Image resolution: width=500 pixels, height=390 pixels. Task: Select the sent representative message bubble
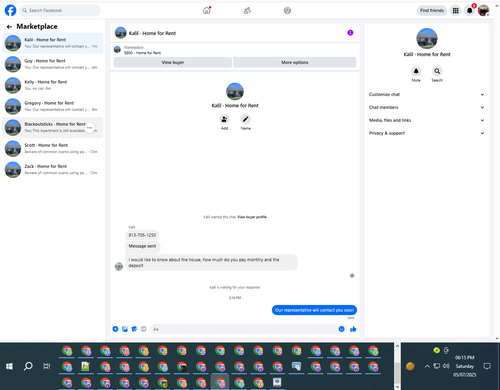click(314, 310)
